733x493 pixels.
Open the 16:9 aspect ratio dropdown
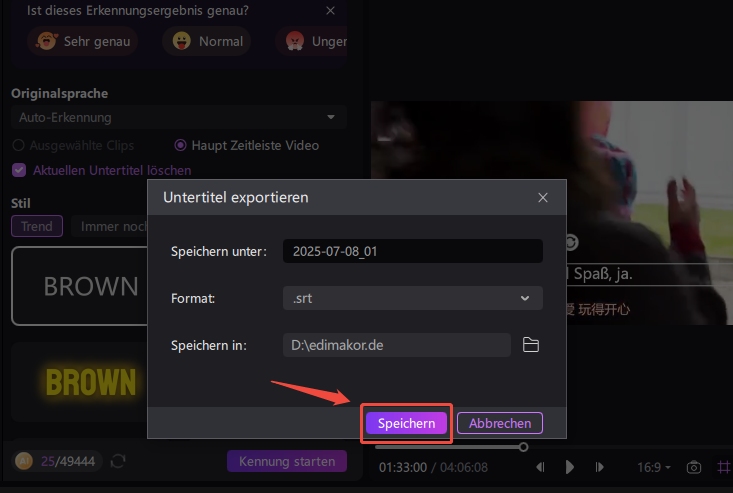point(654,467)
